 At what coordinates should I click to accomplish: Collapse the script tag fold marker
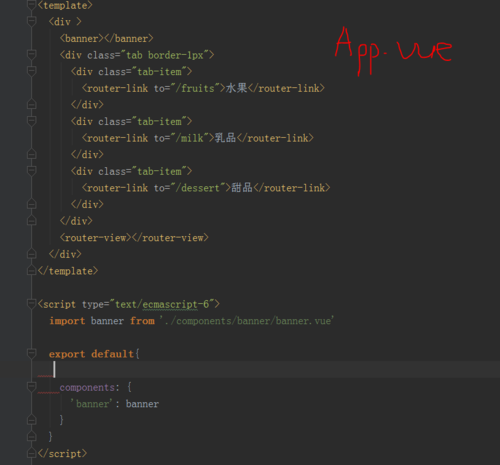[31, 304]
